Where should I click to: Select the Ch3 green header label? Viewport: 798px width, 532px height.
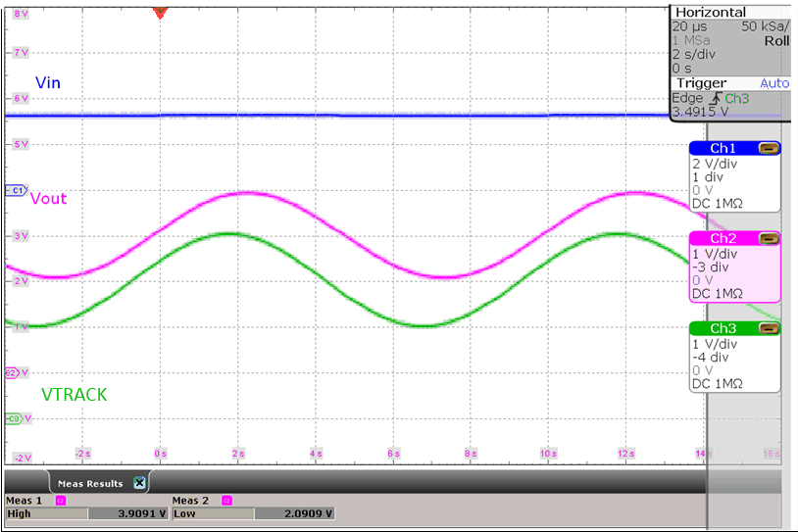(x=722, y=328)
